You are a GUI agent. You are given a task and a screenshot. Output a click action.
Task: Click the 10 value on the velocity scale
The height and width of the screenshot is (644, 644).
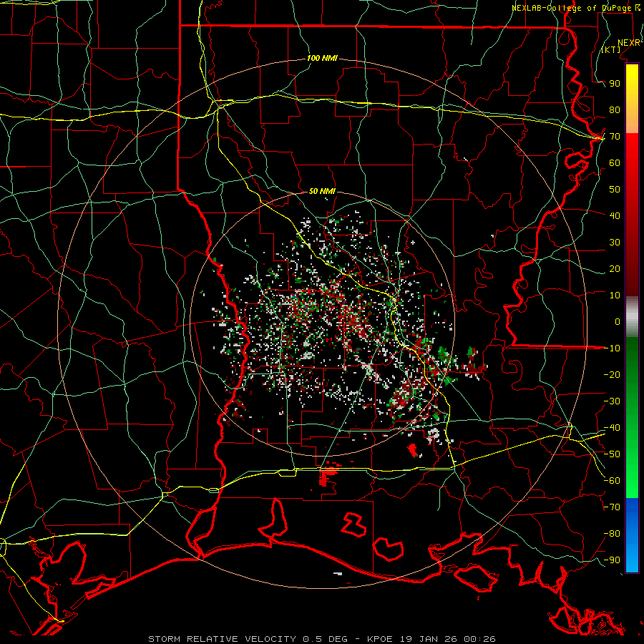click(615, 295)
